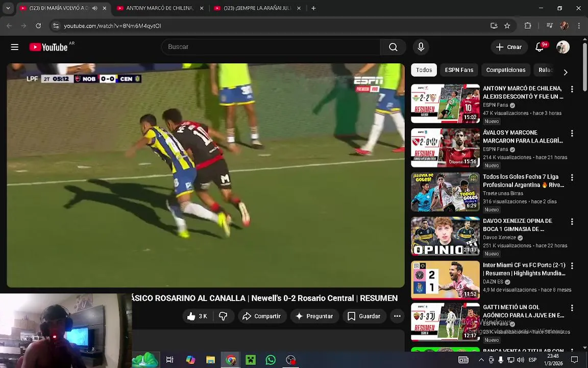The height and width of the screenshot is (368, 588).
Task: Reload the page in Chrome
Action: click(38, 26)
